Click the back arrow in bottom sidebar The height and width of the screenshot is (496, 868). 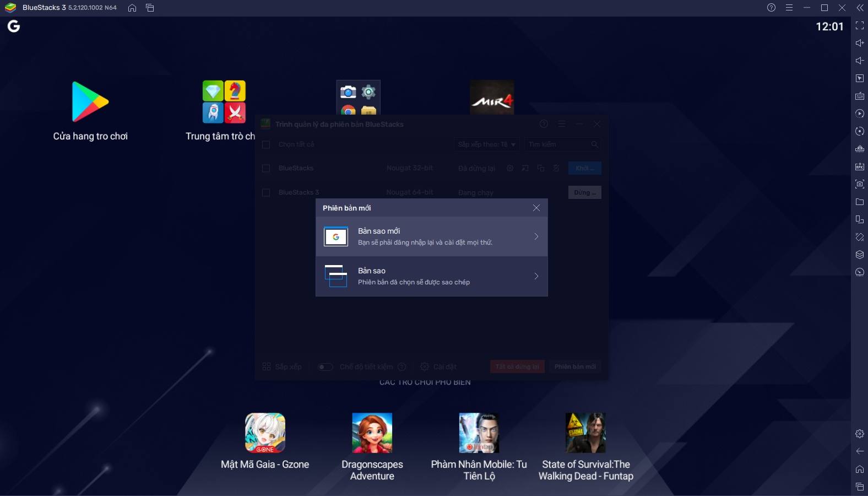(x=859, y=451)
